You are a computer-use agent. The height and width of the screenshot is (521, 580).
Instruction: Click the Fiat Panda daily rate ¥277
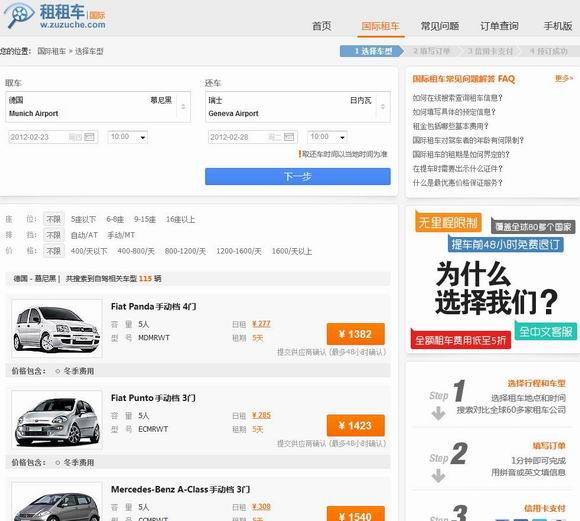click(x=261, y=324)
